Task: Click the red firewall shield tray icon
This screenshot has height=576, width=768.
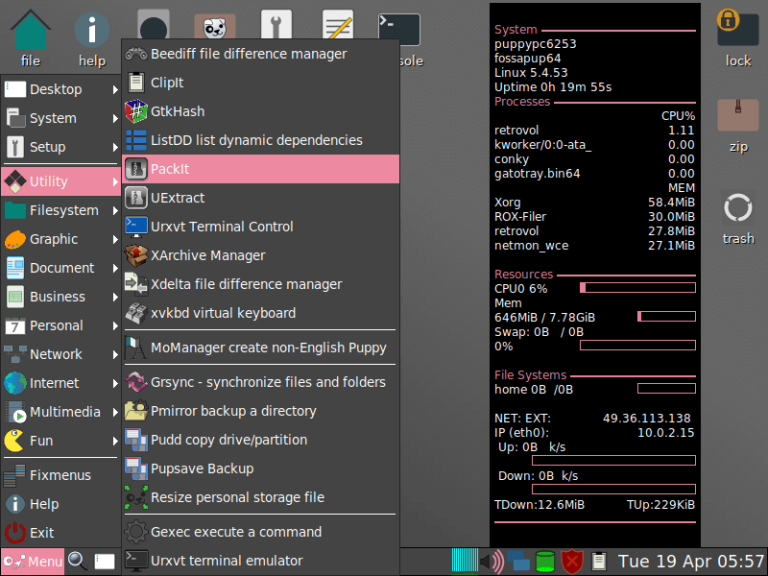Action: tap(572, 561)
